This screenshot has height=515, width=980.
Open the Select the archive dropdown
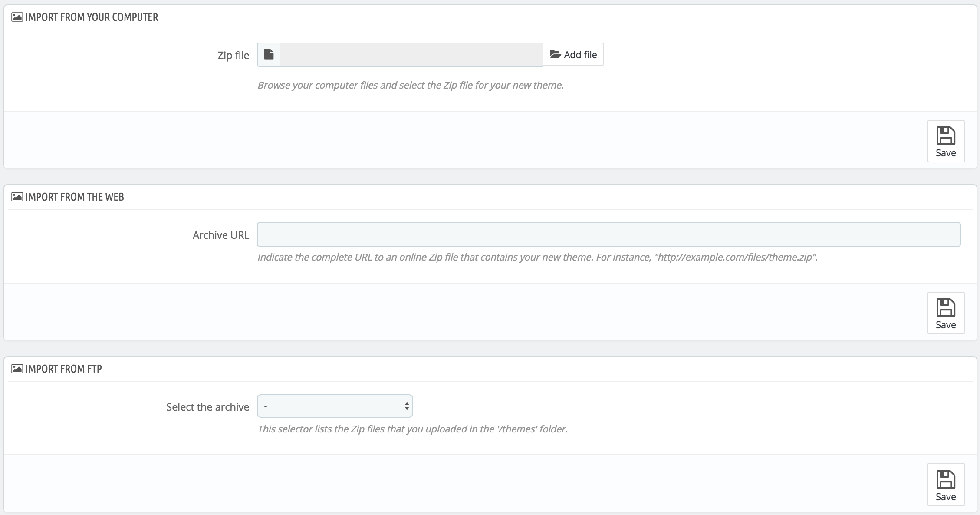[335, 406]
